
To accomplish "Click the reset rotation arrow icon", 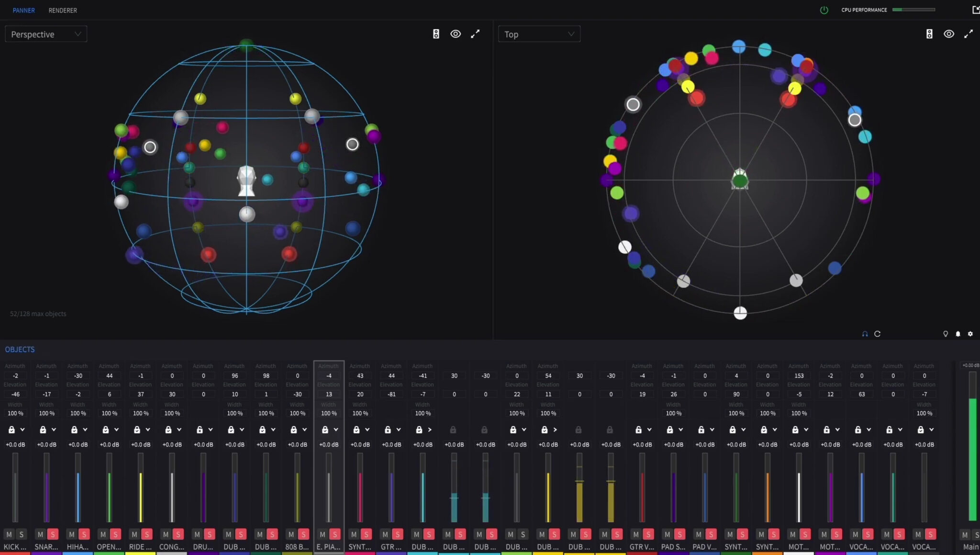I will [877, 334].
